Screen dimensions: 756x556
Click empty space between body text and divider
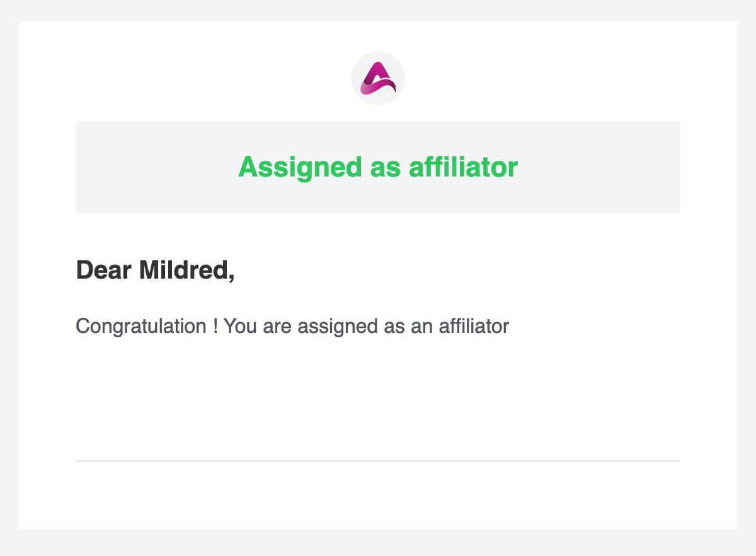point(378,397)
